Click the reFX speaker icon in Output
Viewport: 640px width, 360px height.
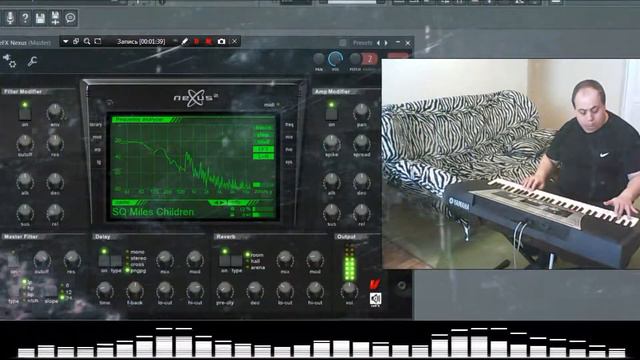coord(376,299)
